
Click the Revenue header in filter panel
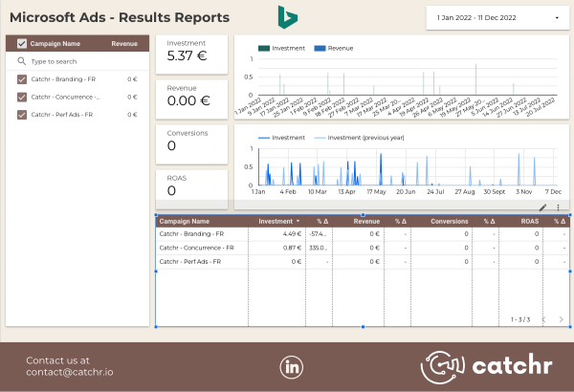[x=124, y=44]
